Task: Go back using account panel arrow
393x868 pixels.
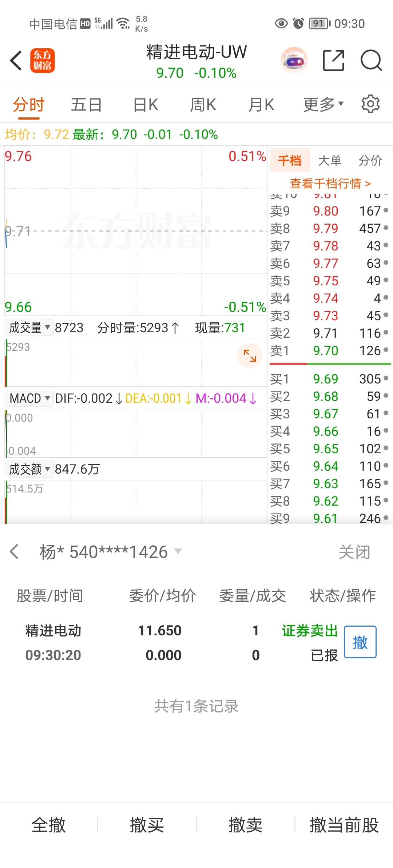Action: tap(14, 551)
